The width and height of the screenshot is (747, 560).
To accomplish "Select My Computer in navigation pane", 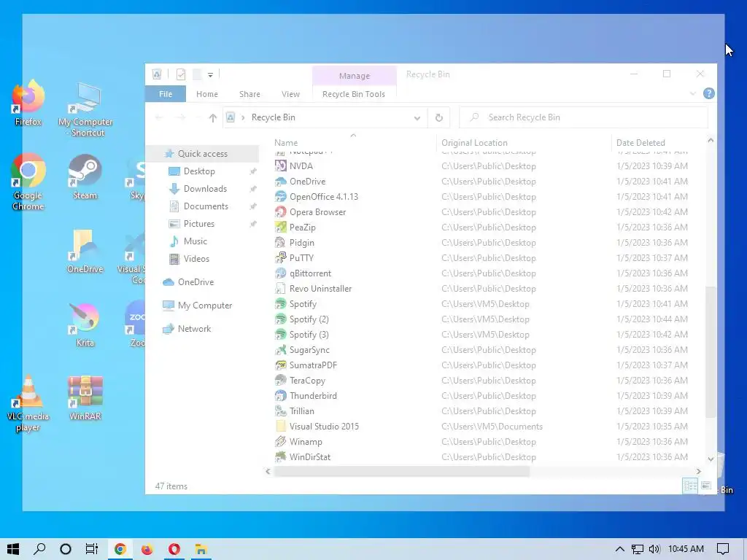I will [205, 306].
